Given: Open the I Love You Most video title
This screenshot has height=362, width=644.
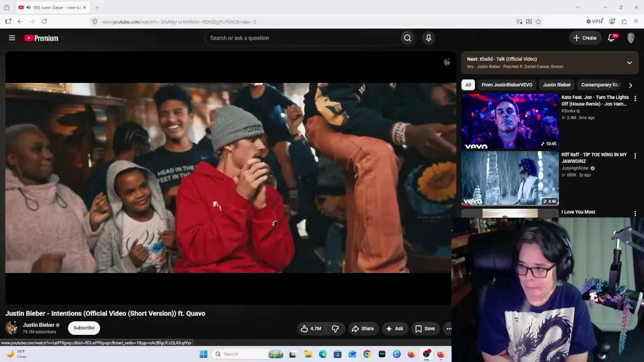Looking at the screenshot, I should (578, 212).
